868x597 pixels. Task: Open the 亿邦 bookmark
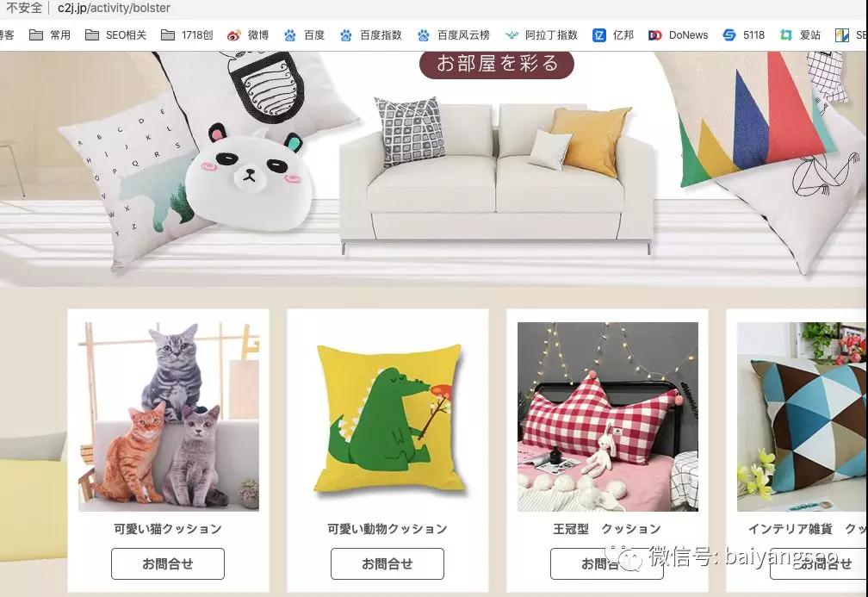click(x=613, y=34)
